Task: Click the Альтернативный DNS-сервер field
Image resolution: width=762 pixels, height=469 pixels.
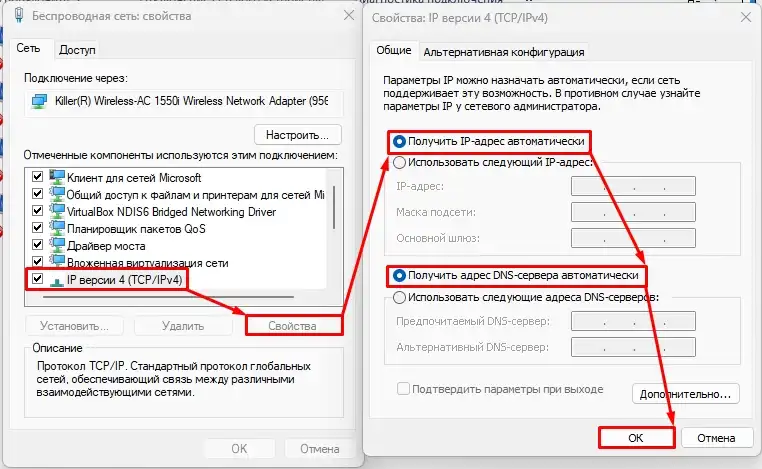Action: tap(633, 347)
